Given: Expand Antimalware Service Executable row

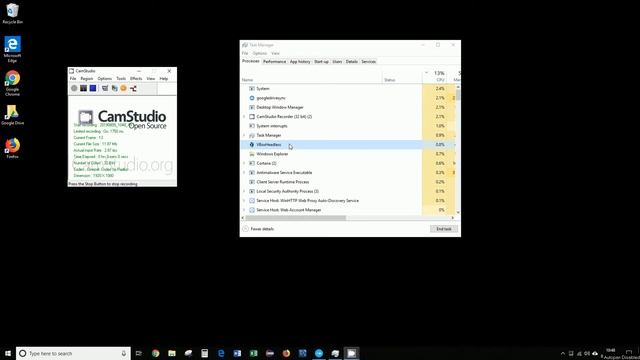Looking at the screenshot, I should 244,173.
